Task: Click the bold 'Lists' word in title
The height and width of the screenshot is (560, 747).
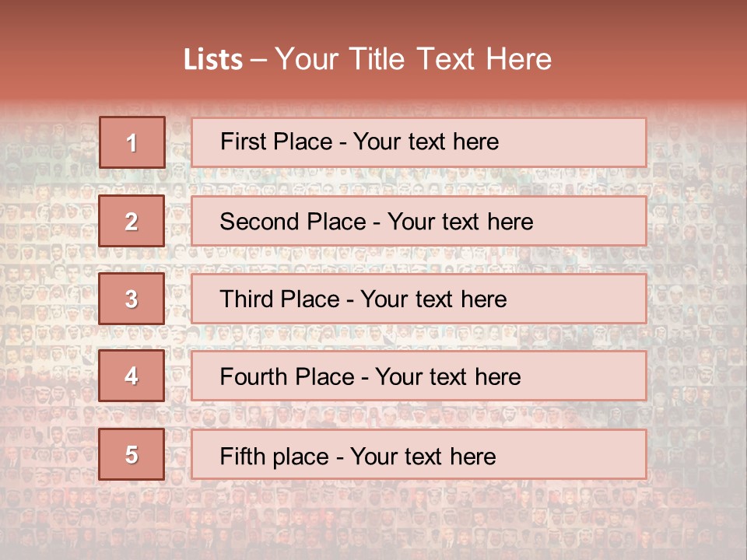Action: [213, 60]
